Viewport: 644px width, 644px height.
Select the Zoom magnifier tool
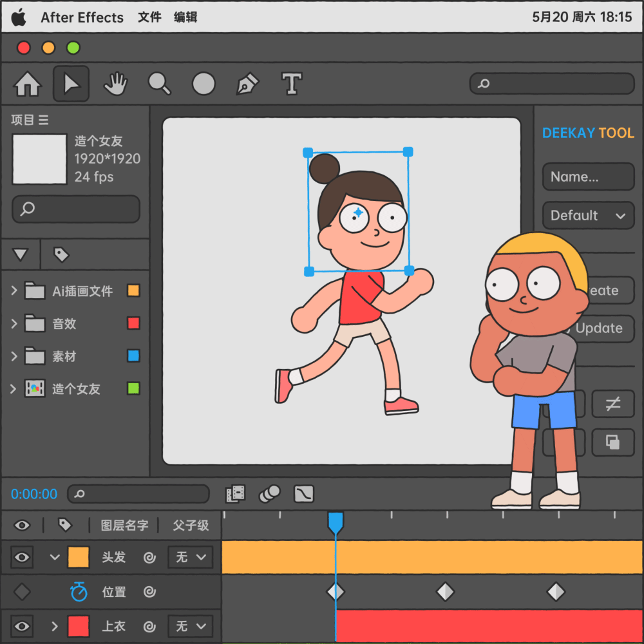pyautogui.click(x=159, y=84)
